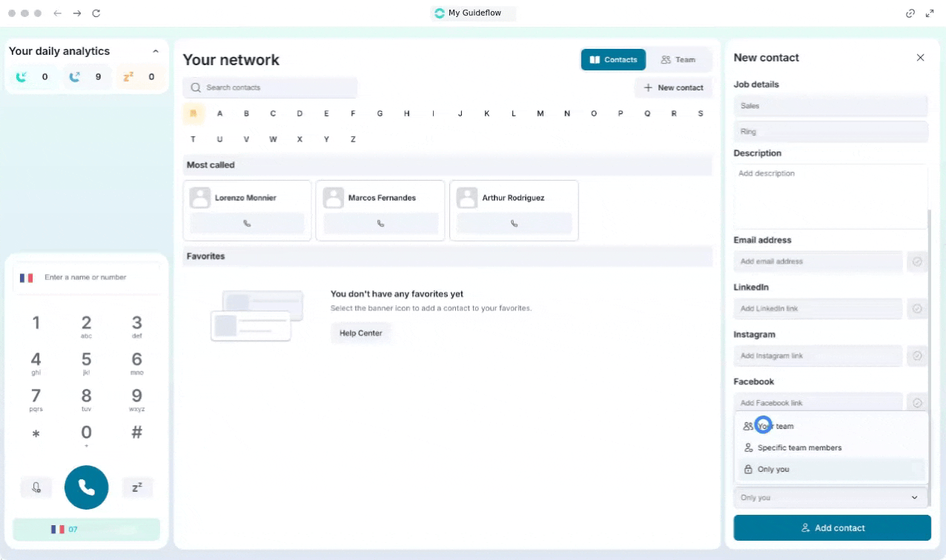Open the French flag country selector

click(27, 278)
